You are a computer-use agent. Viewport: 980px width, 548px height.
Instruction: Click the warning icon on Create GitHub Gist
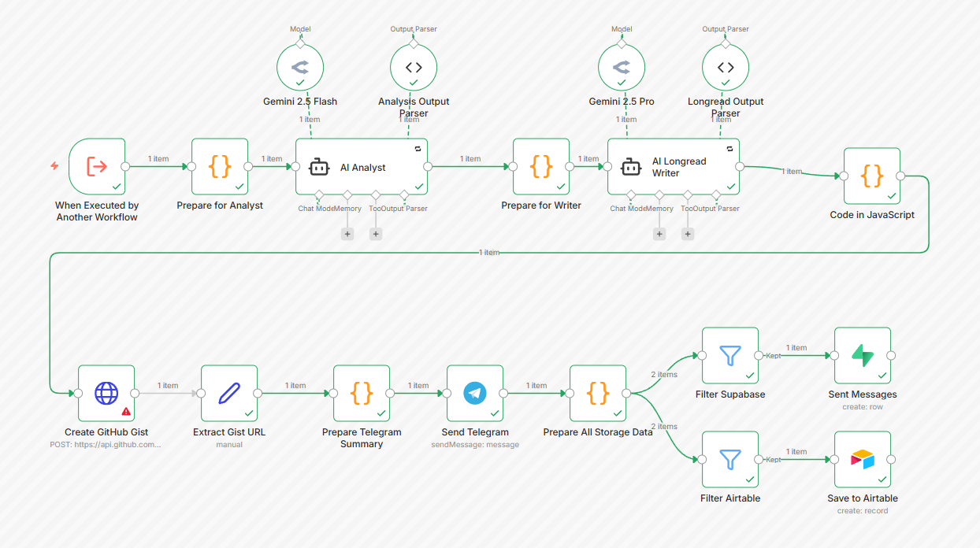coord(126,411)
